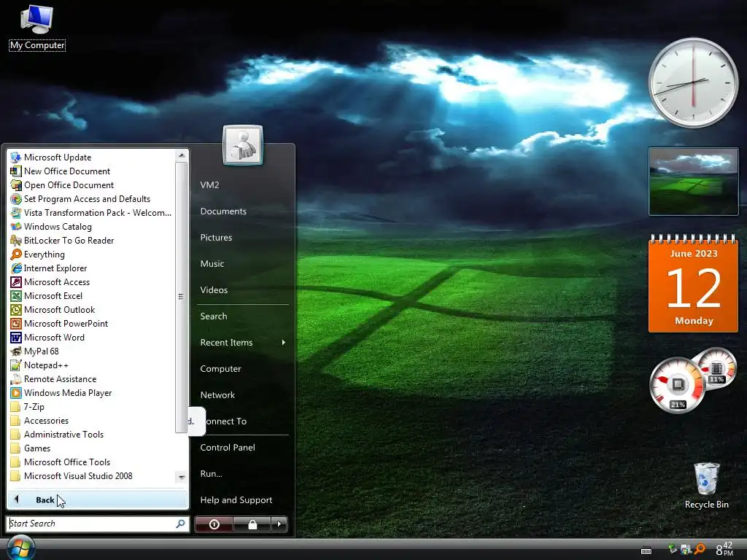
Task: Select the My Computer desktop icon
Action: click(x=37, y=28)
